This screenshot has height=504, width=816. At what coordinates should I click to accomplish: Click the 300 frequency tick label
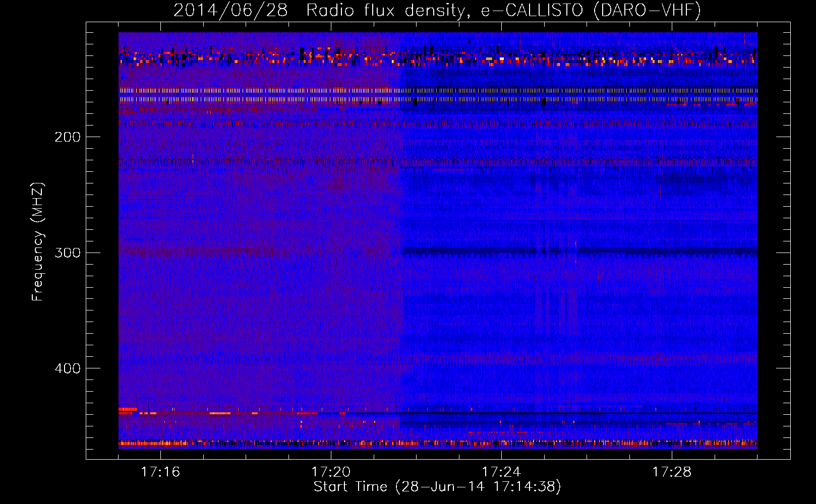coord(67,253)
